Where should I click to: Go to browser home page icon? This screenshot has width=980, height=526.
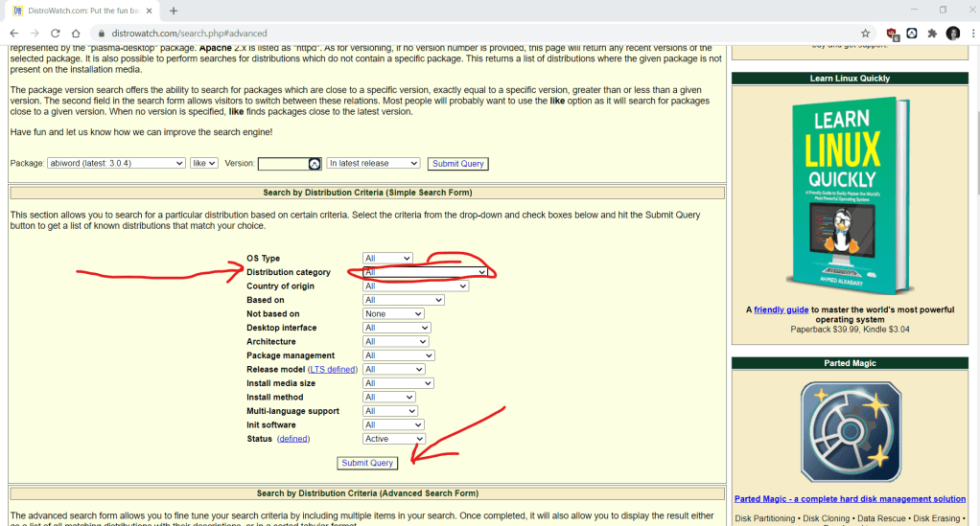76,33
